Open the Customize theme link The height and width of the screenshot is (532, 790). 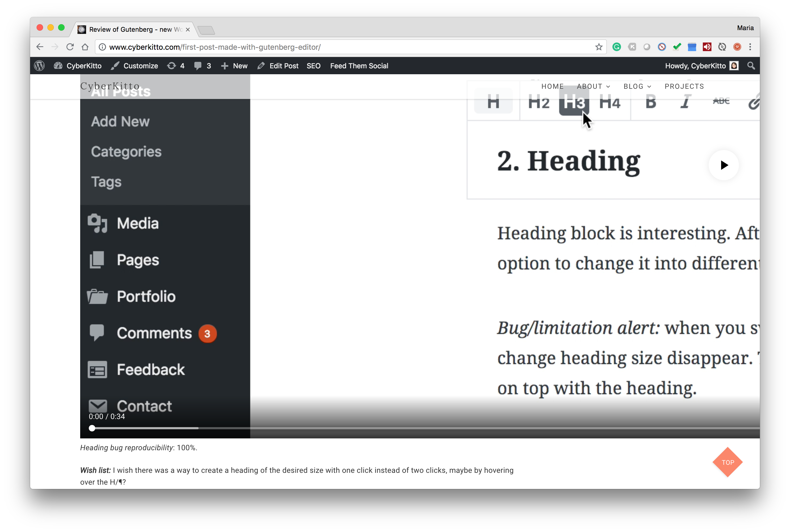coord(134,66)
